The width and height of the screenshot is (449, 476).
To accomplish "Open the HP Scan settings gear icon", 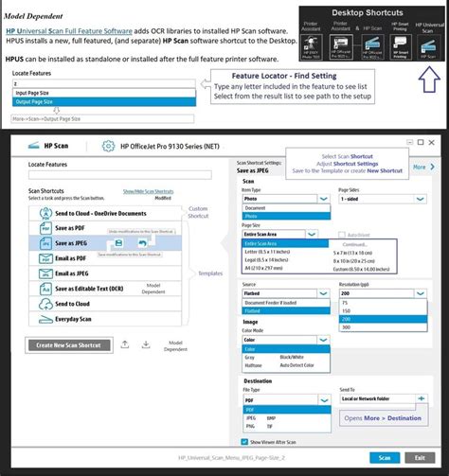I will 108,146.
